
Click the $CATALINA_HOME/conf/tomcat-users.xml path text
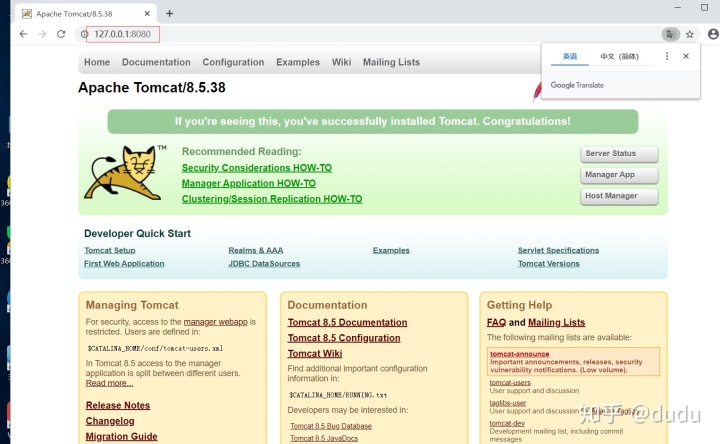point(155,348)
